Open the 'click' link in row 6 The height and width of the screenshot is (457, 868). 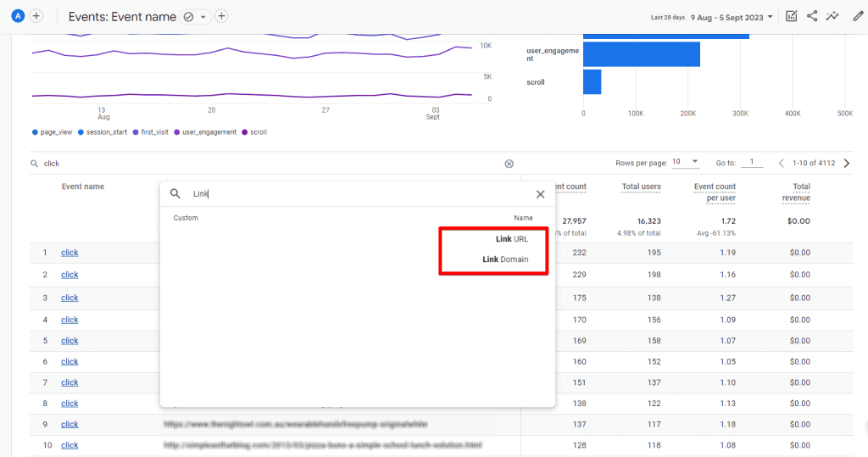[x=70, y=362]
